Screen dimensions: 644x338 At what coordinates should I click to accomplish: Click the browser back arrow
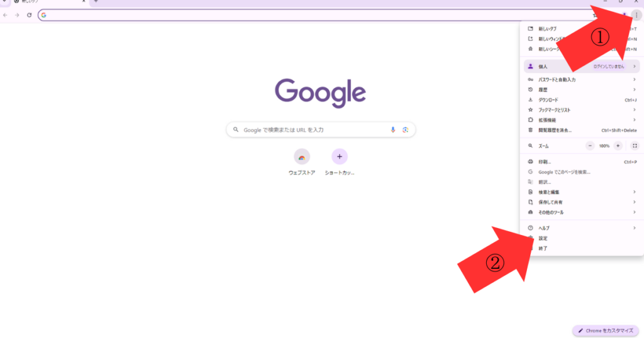coord(5,15)
